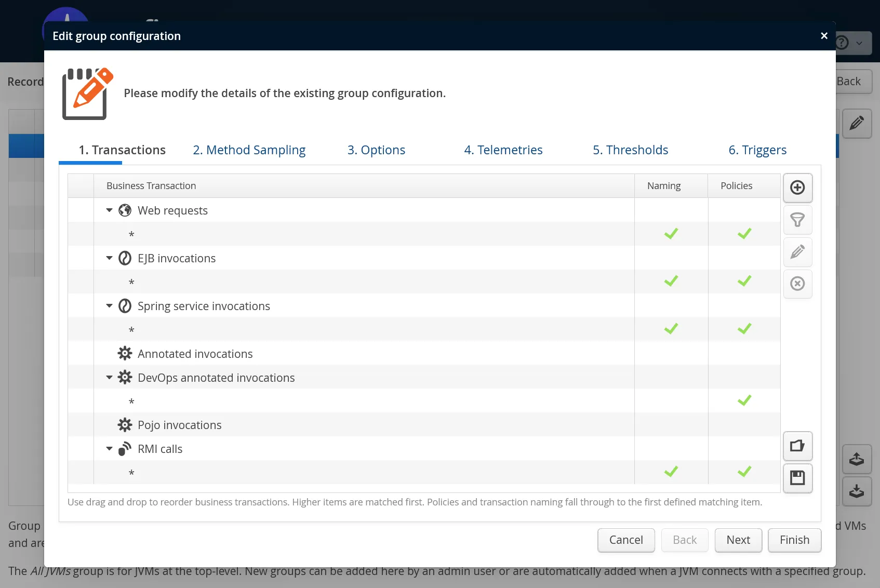Screen dimensions: 880x588
Task: Collapse the RMI calls tree node
Action: [109, 449]
